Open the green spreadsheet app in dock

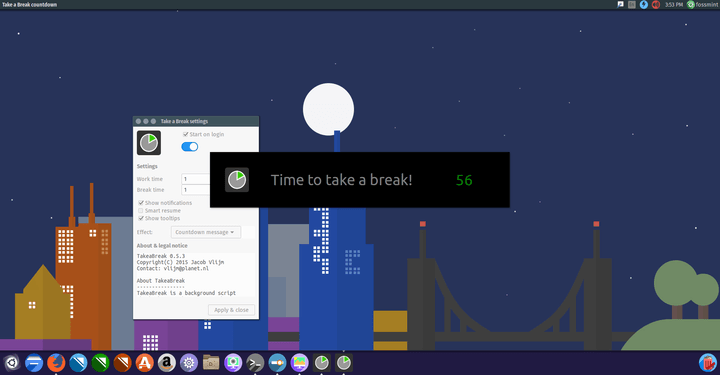coord(100,363)
